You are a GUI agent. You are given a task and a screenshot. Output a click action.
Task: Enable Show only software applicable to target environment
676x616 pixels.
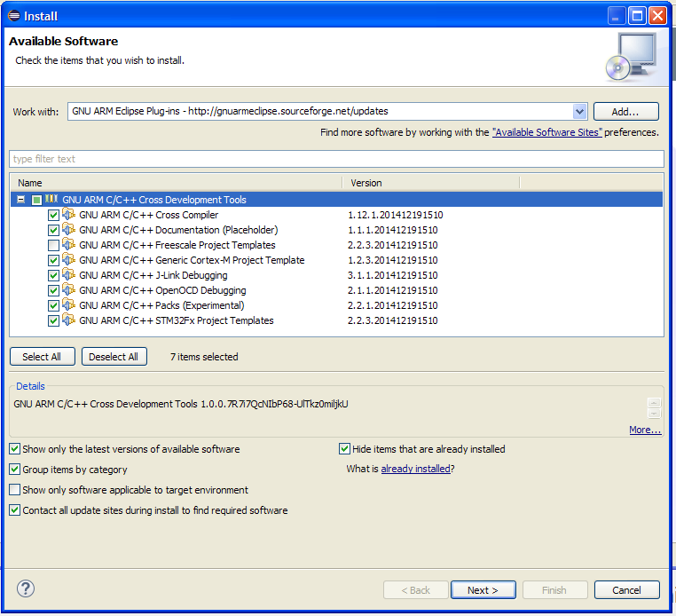pyautogui.click(x=15, y=490)
